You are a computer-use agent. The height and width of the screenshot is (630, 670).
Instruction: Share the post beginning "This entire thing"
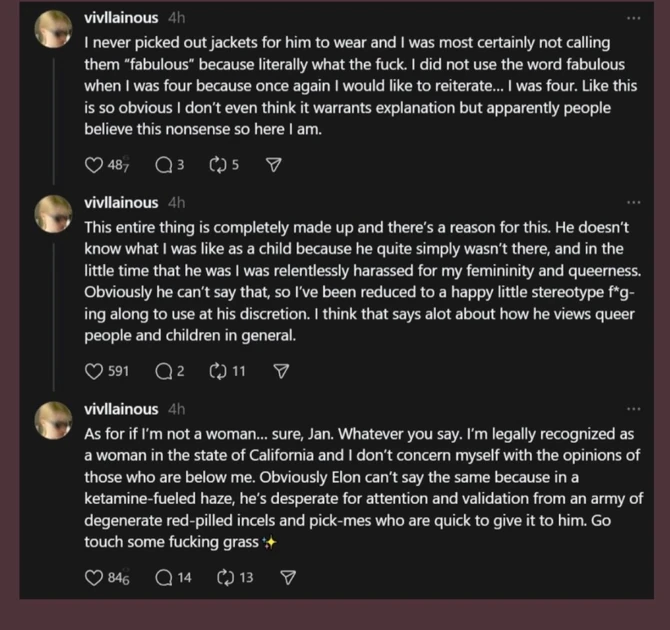[282, 371]
